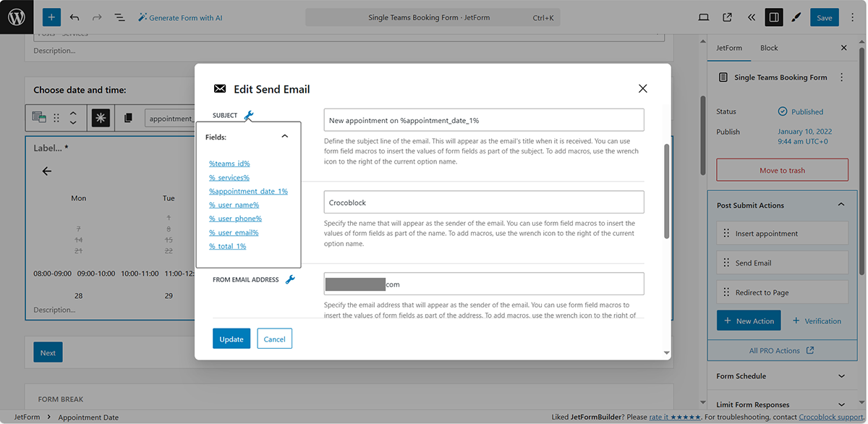Expand the Form Schedule panel

781,376
